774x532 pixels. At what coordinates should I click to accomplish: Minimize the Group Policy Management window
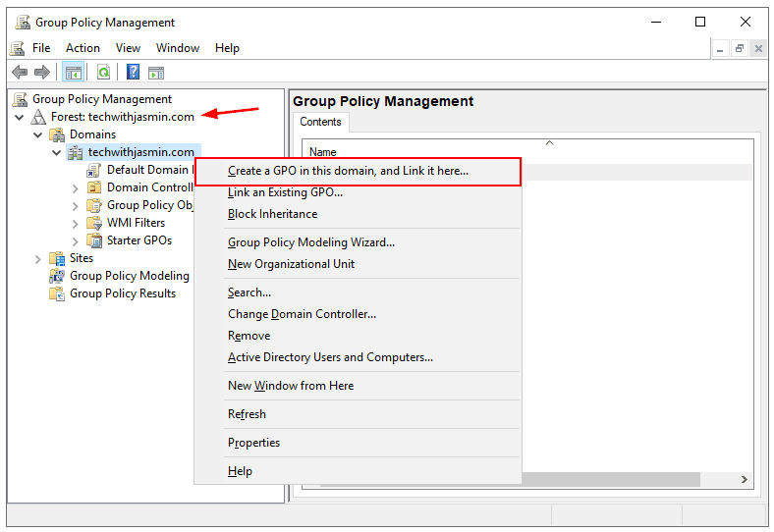(x=656, y=23)
